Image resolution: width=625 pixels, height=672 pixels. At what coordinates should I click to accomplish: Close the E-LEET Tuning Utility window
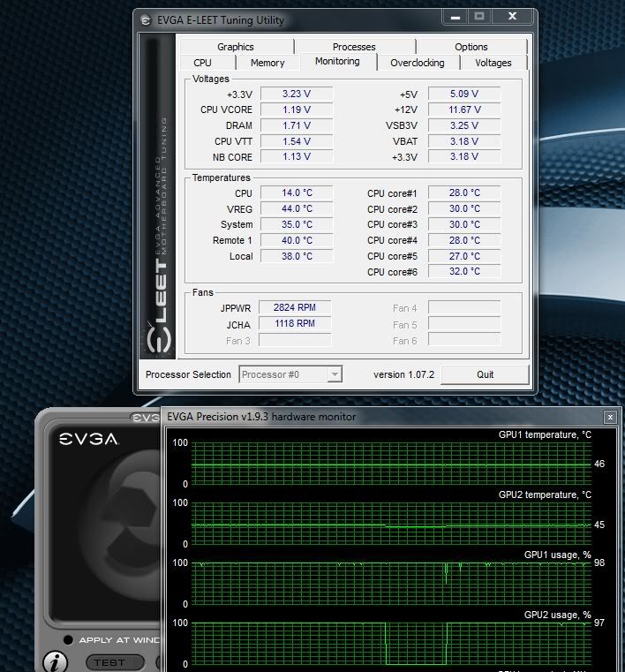tap(512, 17)
